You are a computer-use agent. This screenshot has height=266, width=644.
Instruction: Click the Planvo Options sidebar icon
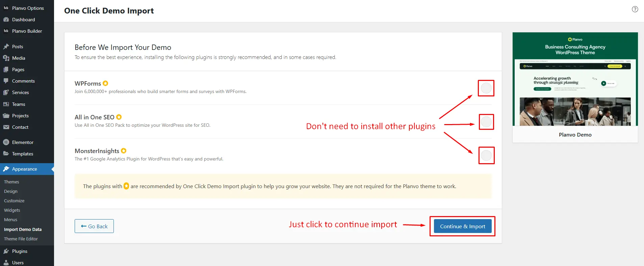[6, 8]
